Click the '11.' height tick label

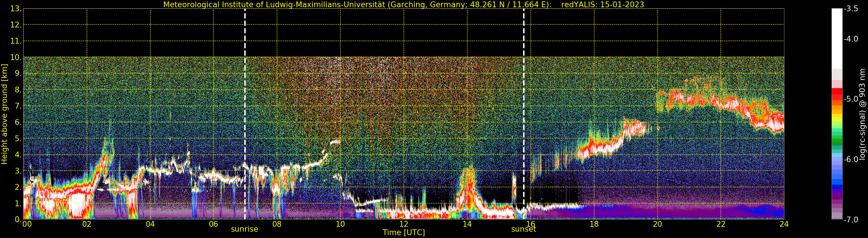pyautogui.click(x=16, y=41)
